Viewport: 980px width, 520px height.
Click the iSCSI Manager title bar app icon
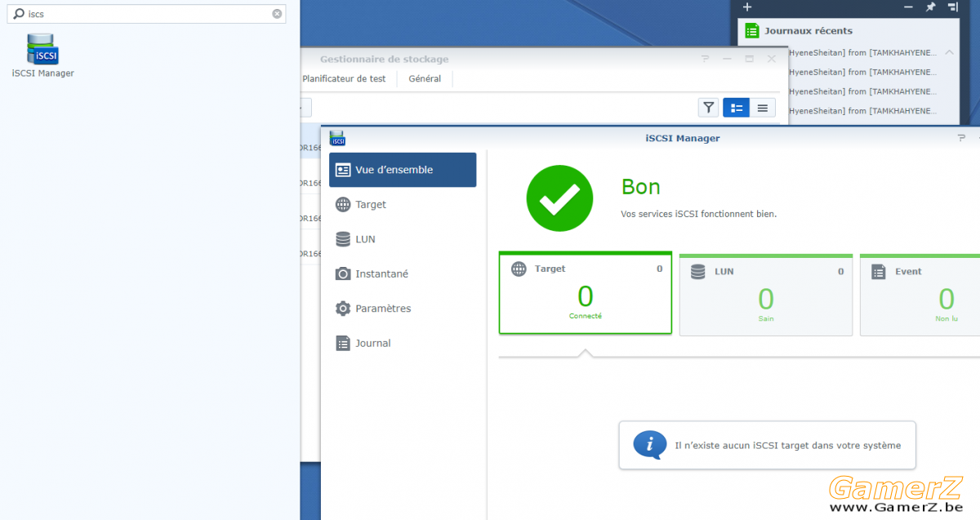pyautogui.click(x=337, y=138)
